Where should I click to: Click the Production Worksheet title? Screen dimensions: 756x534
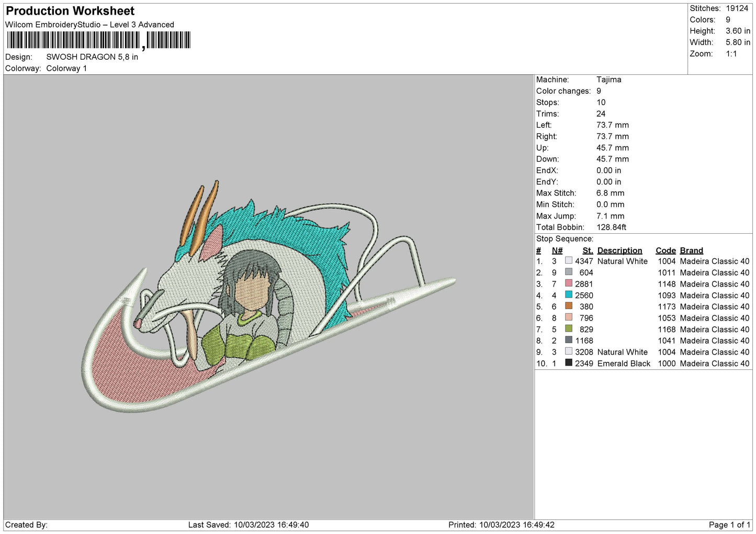(x=70, y=11)
